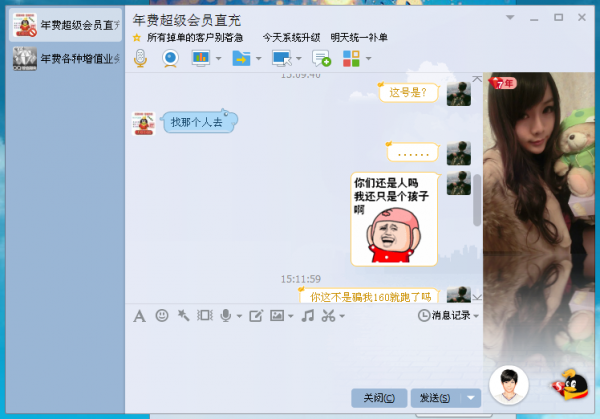Viewport: 600px width, 419px height.
Task: Click the 你们还是人吗 sticker message
Action: [x=394, y=219]
